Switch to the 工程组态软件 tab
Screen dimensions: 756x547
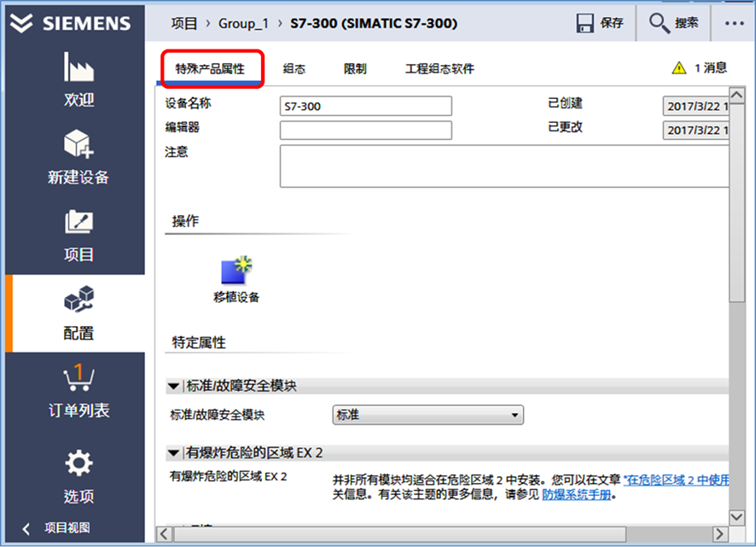pos(439,69)
